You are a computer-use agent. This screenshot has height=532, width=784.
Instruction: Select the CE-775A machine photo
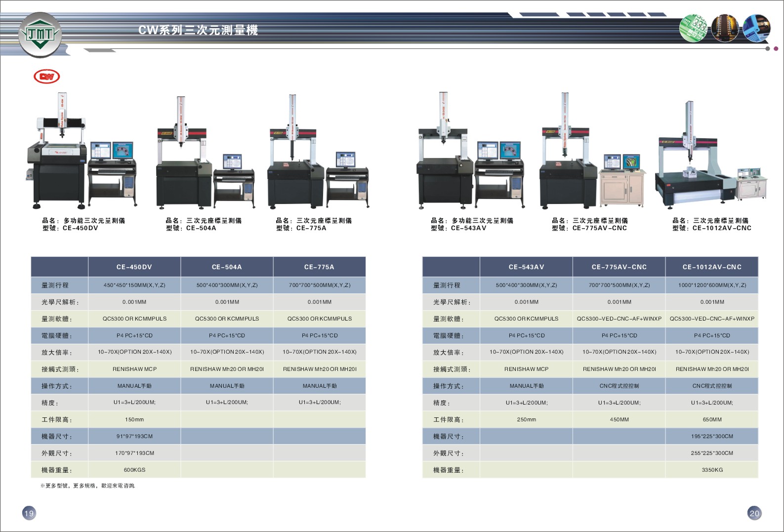point(318,153)
